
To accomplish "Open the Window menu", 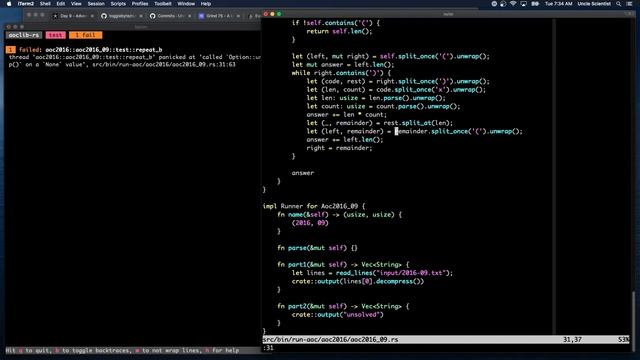I will pos(186,4).
